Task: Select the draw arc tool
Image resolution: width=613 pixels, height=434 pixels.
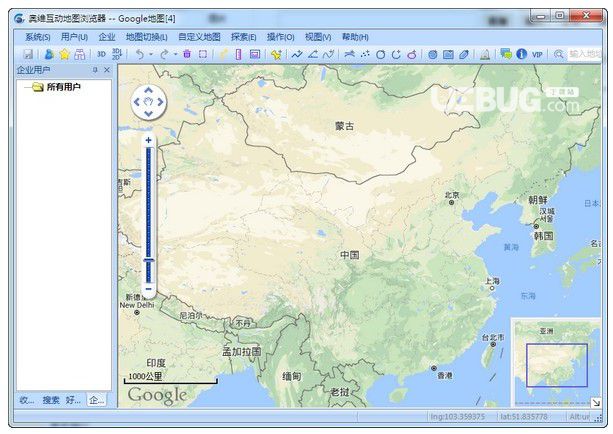Action: (x=396, y=54)
